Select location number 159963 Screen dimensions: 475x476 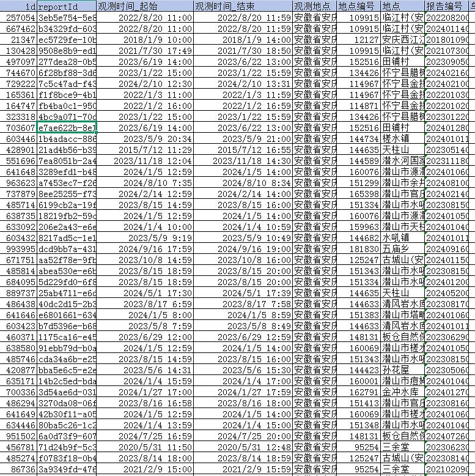(x=358, y=227)
